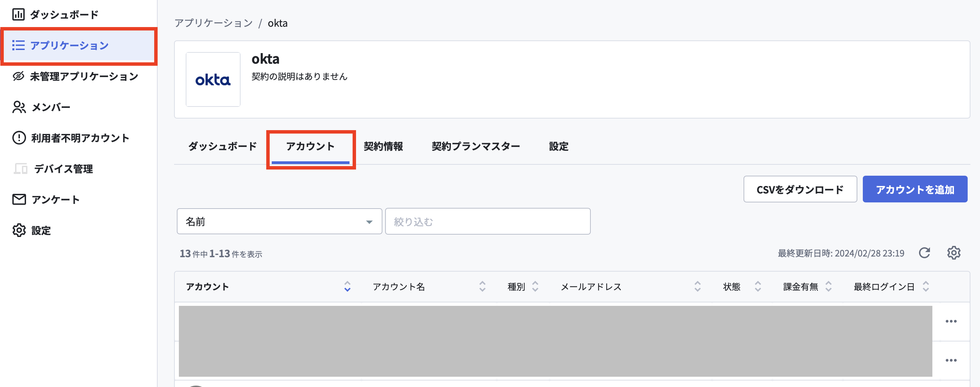Focus the 絞り込む filter input

pyautogui.click(x=488, y=221)
